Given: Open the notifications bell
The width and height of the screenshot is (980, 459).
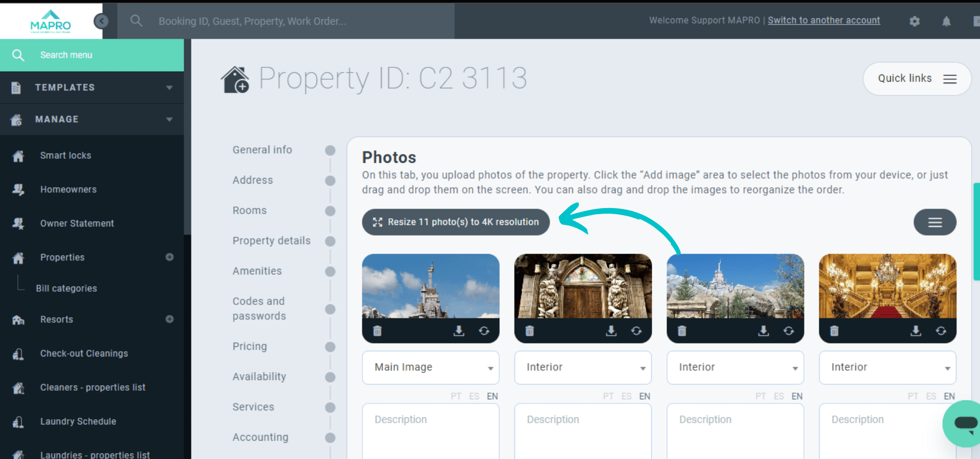Looking at the screenshot, I should coord(946,20).
